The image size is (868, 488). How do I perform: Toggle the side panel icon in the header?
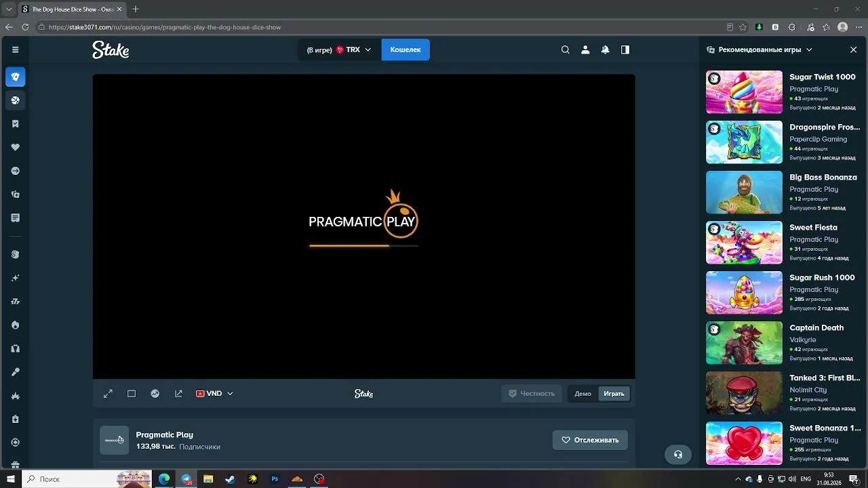[x=625, y=49]
